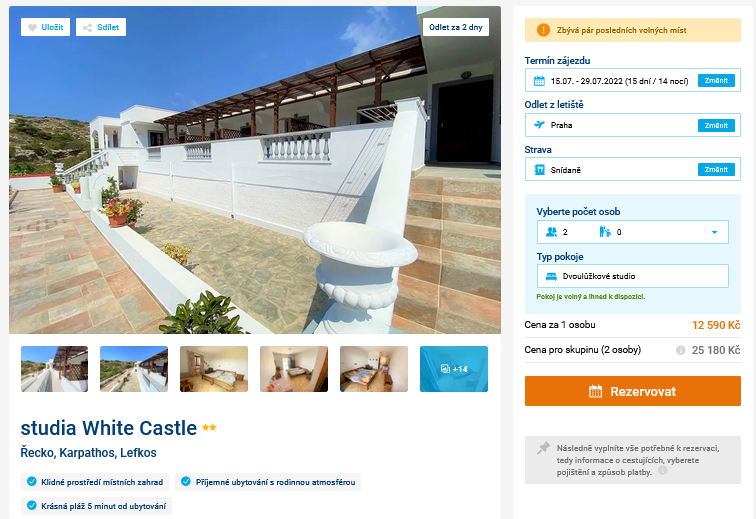The image size is (756, 519).
Task: Open the +14 more photos tile
Action: pos(454,369)
